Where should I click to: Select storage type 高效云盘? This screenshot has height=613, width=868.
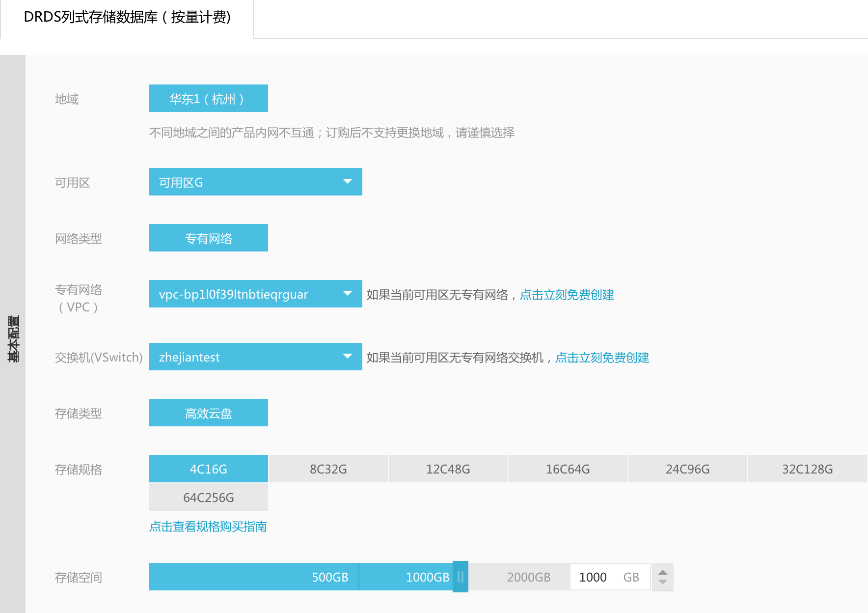click(x=208, y=413)
